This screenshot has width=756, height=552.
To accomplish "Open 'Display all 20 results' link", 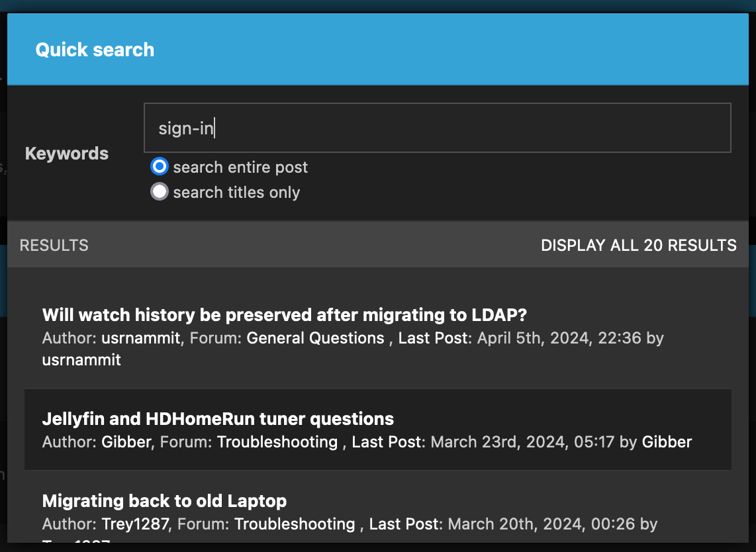I will coord(638,245).
